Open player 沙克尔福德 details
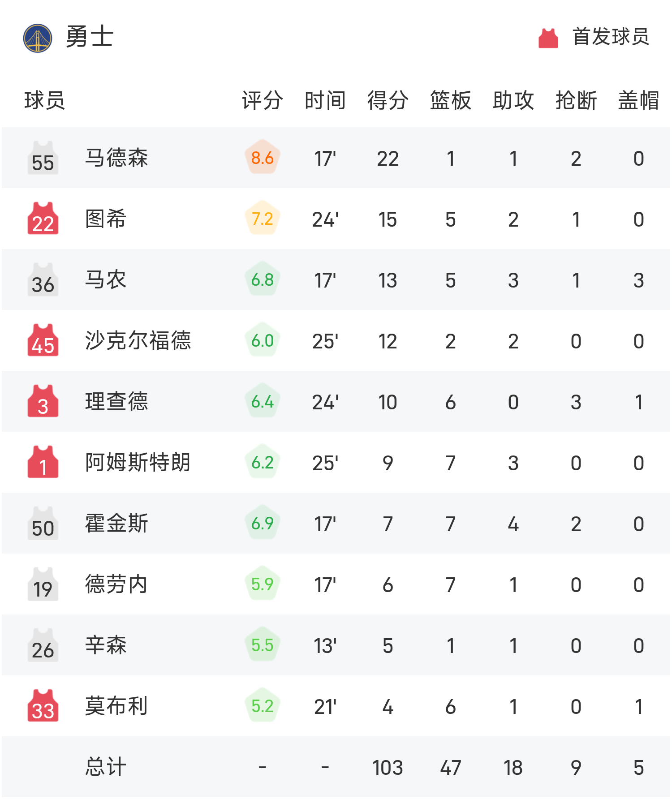The height and width of the screenshot is (799, 672). [138, 340]
